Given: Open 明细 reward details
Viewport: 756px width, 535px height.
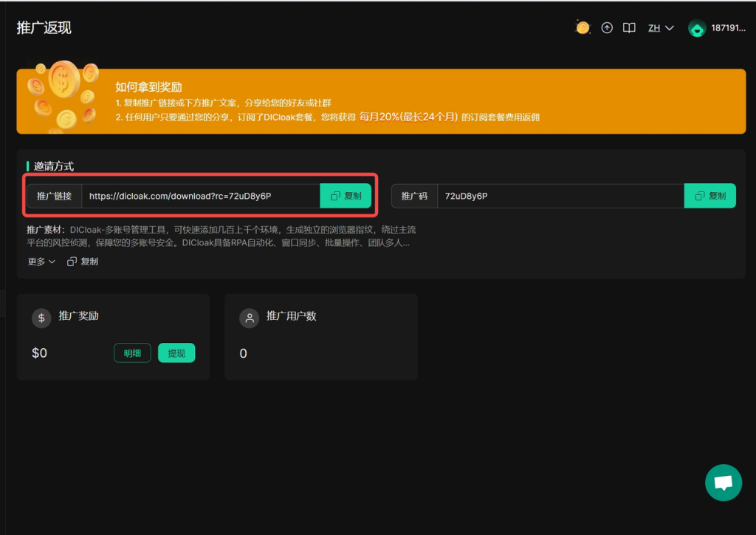Looking at the screenshot, I should pyautogui.click(x=133, y=353).
